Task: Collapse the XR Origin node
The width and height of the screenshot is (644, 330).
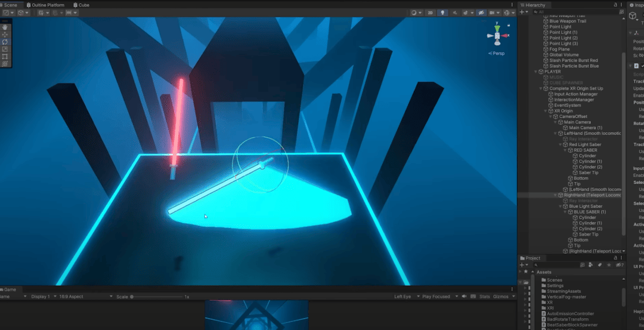Action: 546,111
